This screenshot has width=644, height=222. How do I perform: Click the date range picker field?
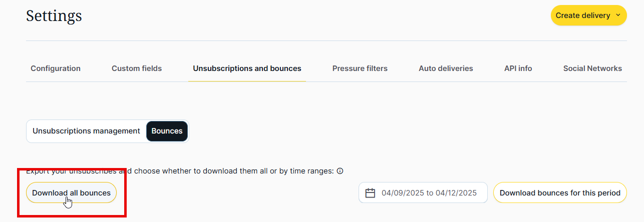pos(423,193)
